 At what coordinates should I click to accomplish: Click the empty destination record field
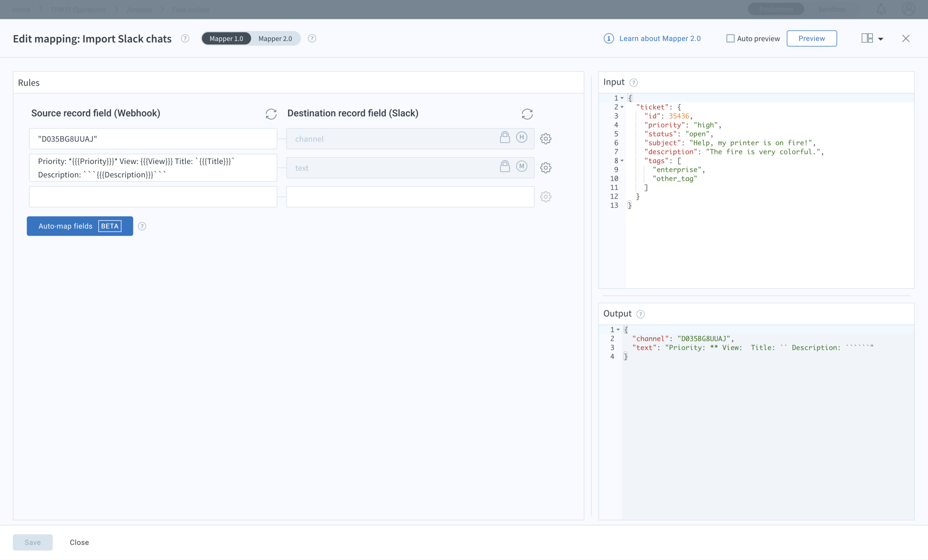(x=410, y=197)
